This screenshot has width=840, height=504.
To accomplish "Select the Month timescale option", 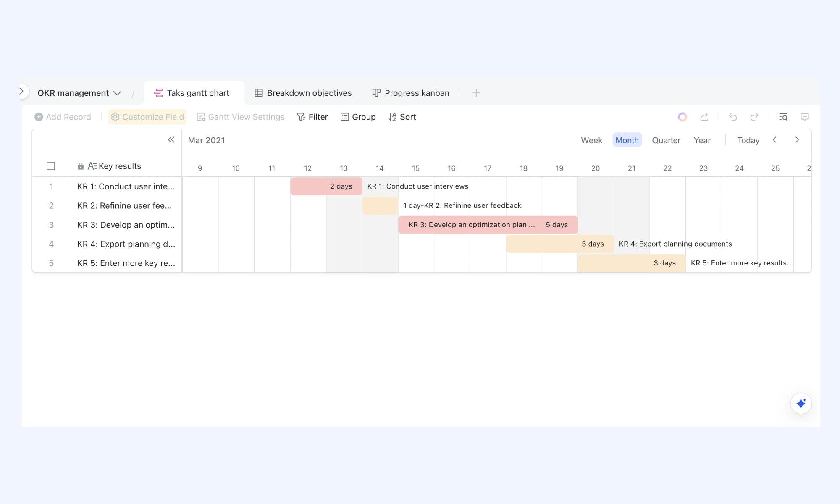I will pos(627,140).
